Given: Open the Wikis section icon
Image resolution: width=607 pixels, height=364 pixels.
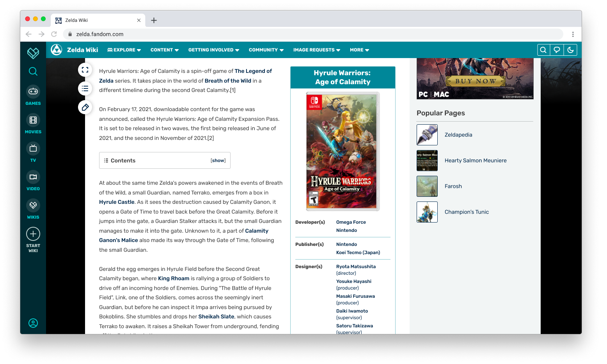Looking at the screenshot, I should [33, 205].
